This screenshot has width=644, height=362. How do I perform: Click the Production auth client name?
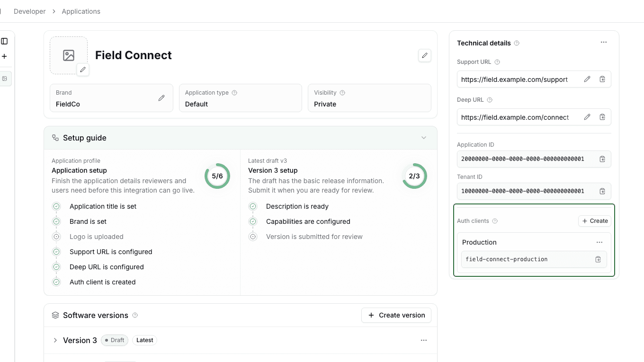pyautogui.click(x=479, y=242)
